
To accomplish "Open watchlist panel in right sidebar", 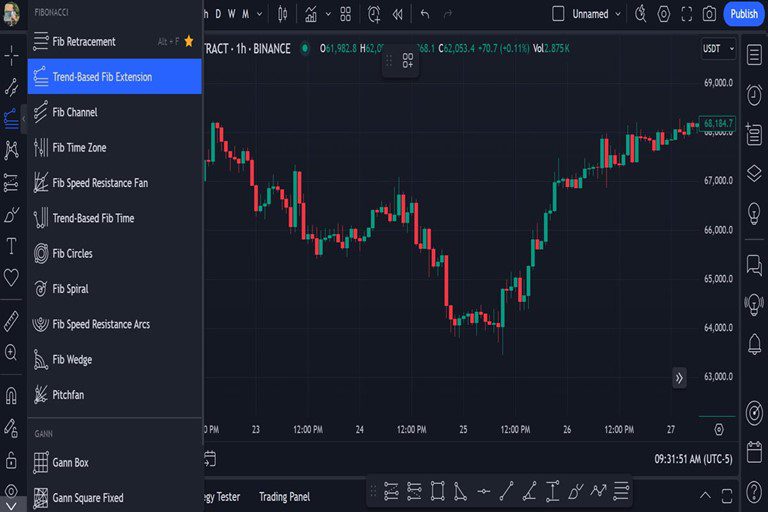I will tap(754, 54).
